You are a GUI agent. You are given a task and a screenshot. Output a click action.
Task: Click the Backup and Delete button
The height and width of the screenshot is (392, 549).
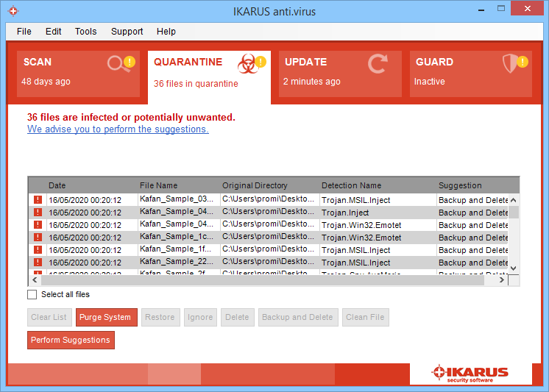pos(298,317)
